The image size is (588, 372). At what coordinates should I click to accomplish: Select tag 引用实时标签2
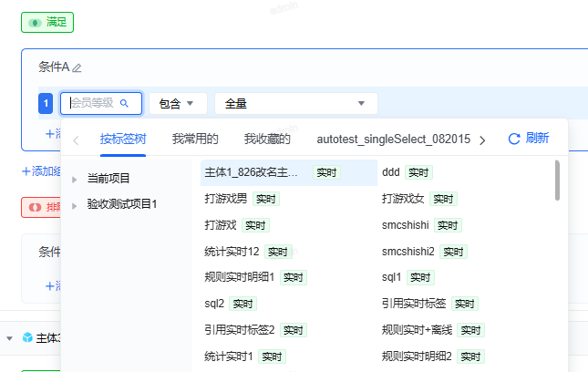point(239,330)
